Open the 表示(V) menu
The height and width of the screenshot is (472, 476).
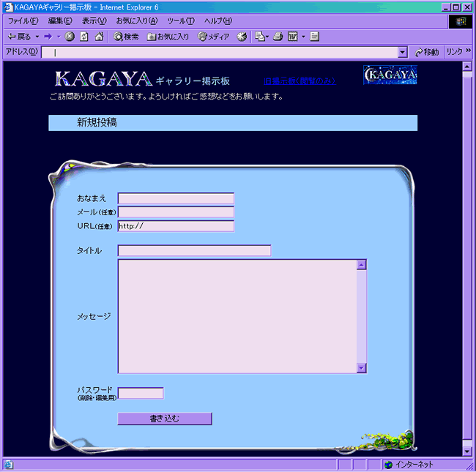pyautogui.click(x=94, y=21)
